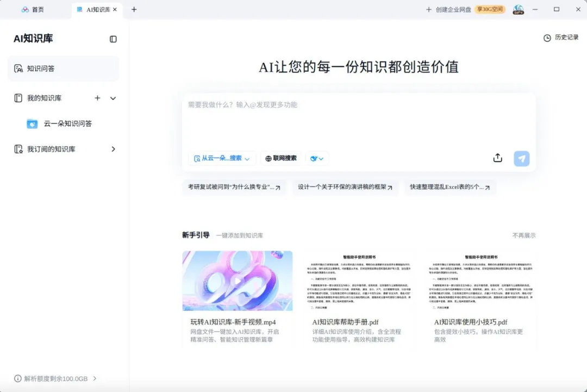Screen dimensions: 587x392
Task: Click 不再展示 to hide beginner guide
Action: tap(524, 235)
